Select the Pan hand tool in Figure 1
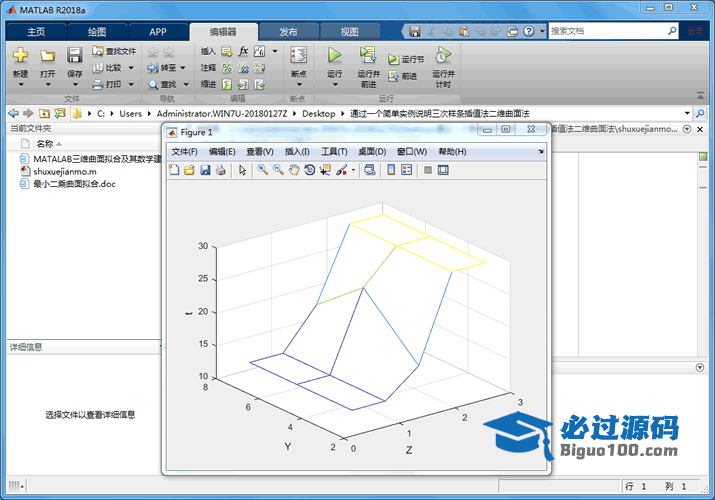This screenshot has width=715, height=500. (294, 170)
